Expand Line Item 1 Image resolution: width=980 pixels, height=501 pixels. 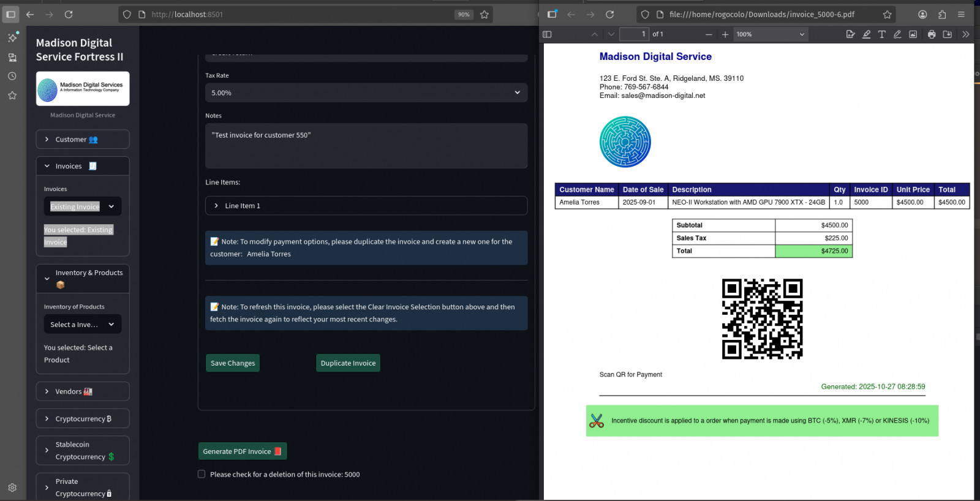(x=366, y=206)
